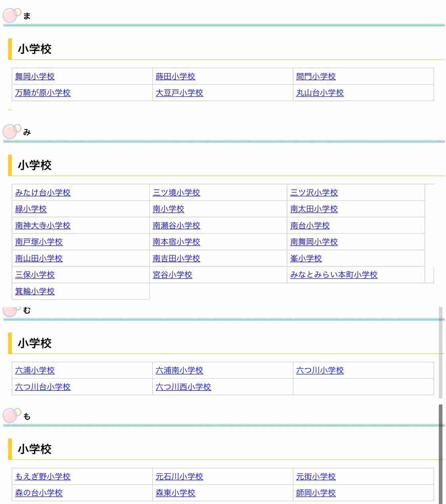Visit 森東小学校 page
Screen dimensions: 446x504
pyautogui.click(x=175, y=493)
